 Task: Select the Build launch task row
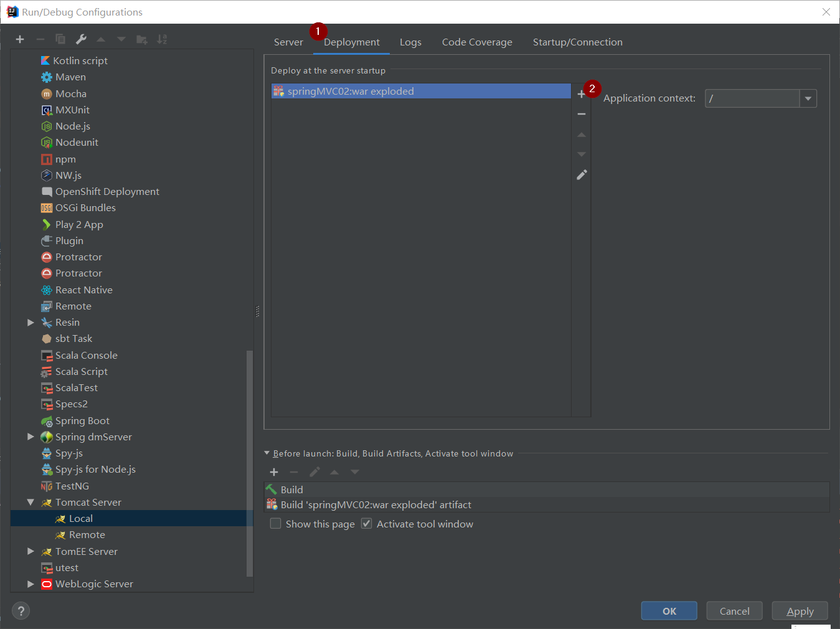coord(547,489)
